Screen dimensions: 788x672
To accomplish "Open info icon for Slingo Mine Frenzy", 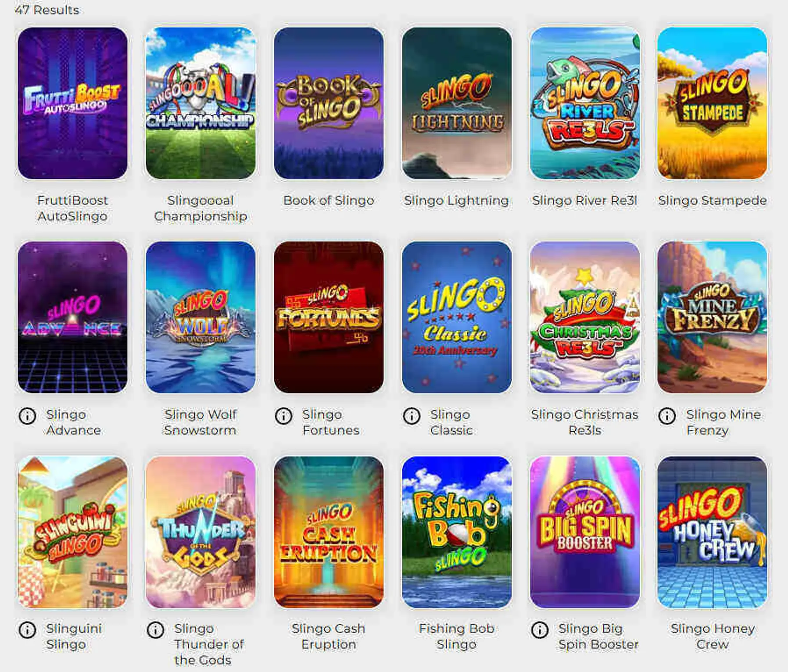I will click(667, 415).
